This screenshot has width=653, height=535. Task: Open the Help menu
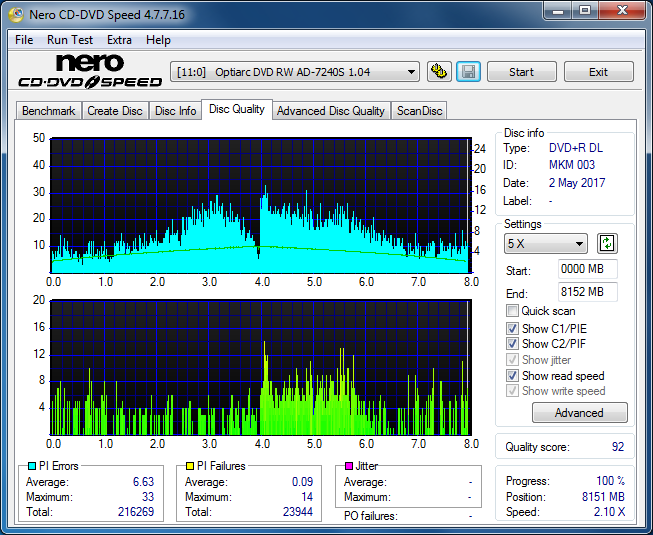tap(158, 40)
